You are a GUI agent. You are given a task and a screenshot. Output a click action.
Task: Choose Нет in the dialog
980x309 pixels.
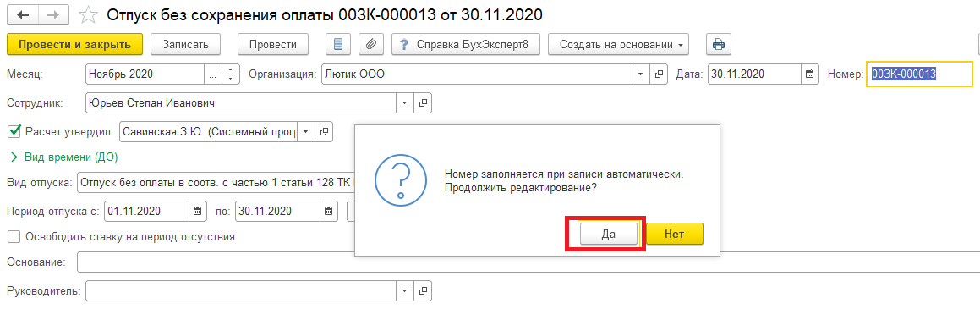tap(675, 234)
